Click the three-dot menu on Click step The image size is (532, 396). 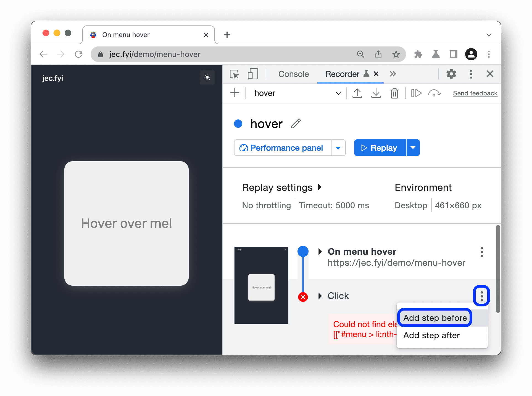tap(481, 296)
